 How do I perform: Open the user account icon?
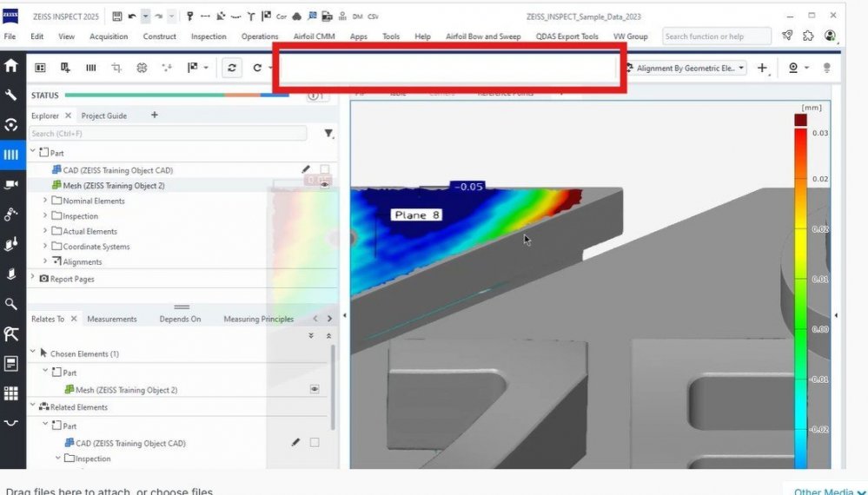pyautogui.click(x=830, y=36)
